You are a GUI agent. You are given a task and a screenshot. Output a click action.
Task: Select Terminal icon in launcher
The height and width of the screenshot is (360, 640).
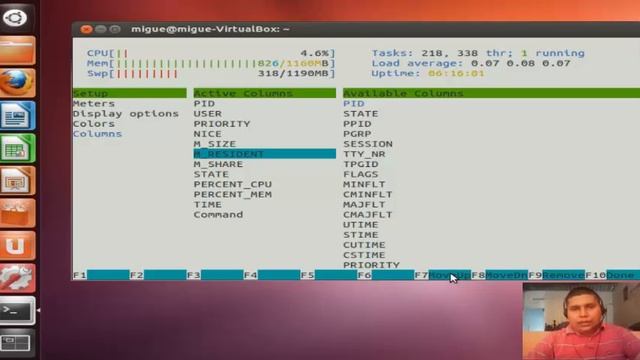pyautogui.click(x=17, y=311)
